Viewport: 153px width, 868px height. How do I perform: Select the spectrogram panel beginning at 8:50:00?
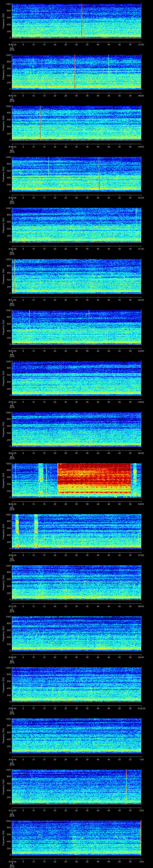pos(77,225)
